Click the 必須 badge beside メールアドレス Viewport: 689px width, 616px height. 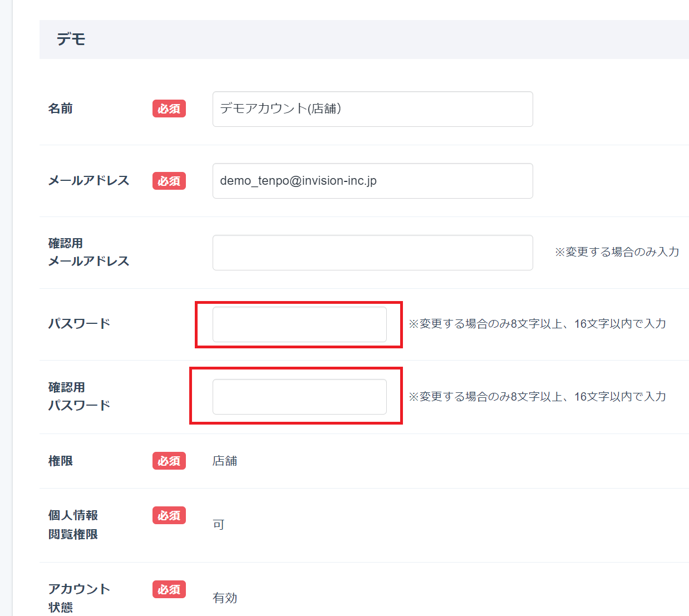(169, 181)
